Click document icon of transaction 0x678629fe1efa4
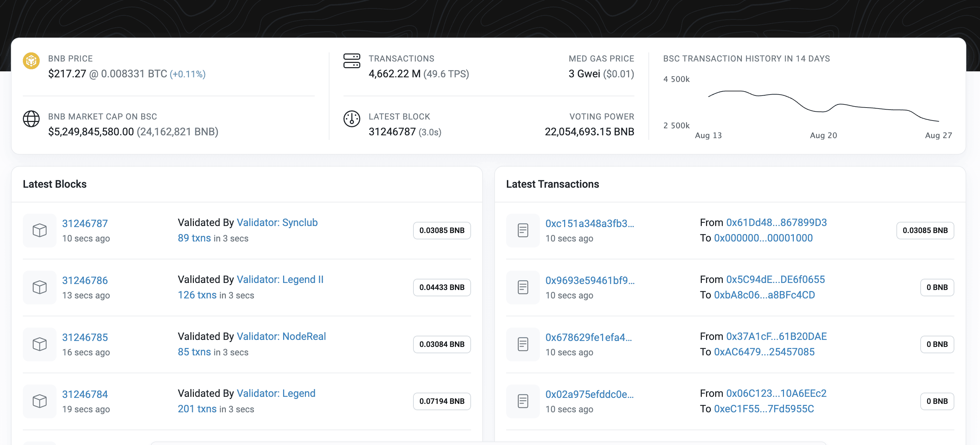This screenshot has width=980, height=445. pos(523,344)
